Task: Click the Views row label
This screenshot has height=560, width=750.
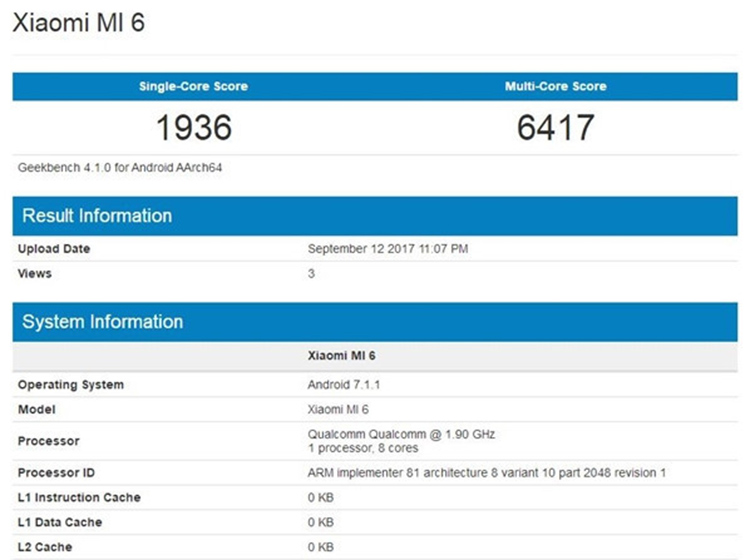Action: tap(35, 273)
